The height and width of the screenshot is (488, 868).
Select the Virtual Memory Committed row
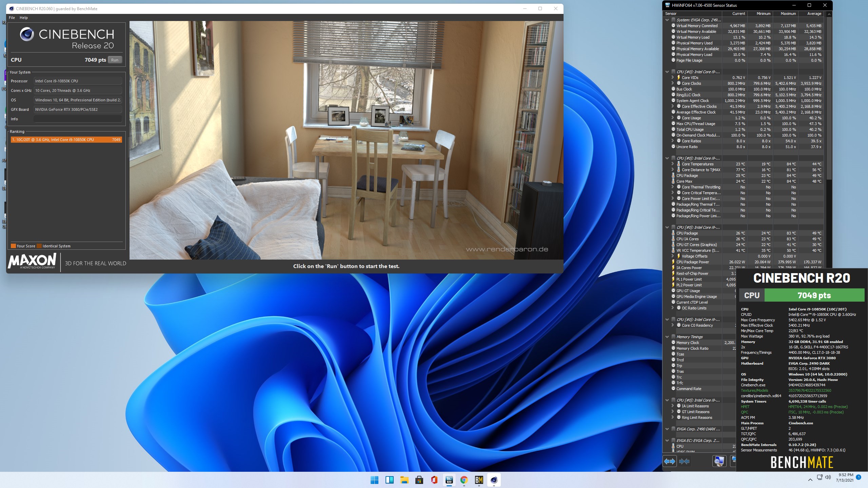pos(743,26)
